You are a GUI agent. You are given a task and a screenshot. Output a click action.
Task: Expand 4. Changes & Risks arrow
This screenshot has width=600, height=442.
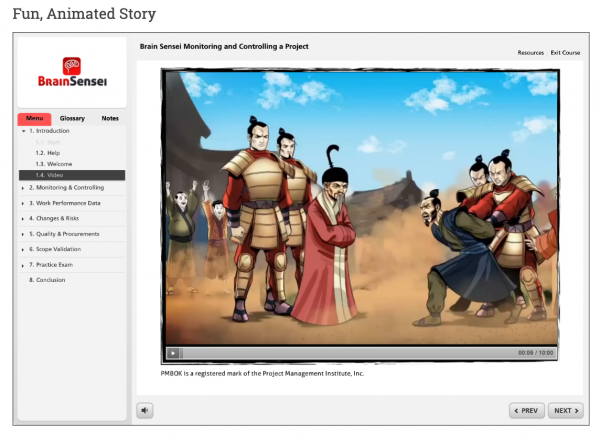click(x=23, y=219)
